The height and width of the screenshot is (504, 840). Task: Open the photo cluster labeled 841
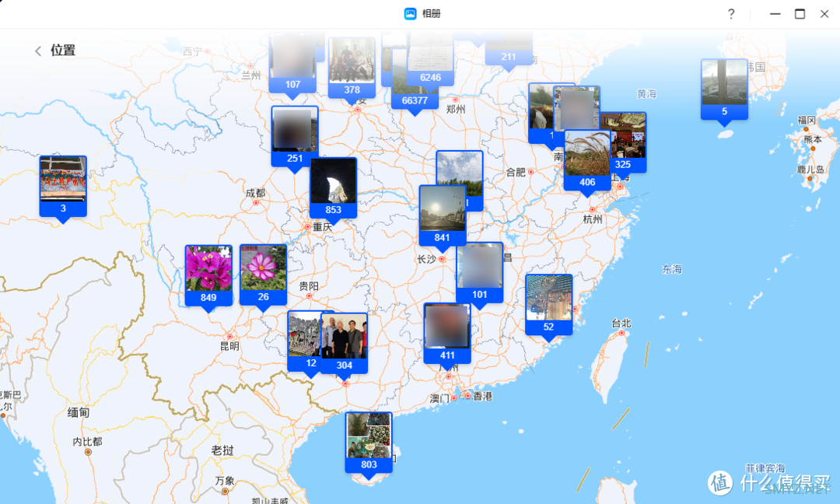(x=443, y=213)
